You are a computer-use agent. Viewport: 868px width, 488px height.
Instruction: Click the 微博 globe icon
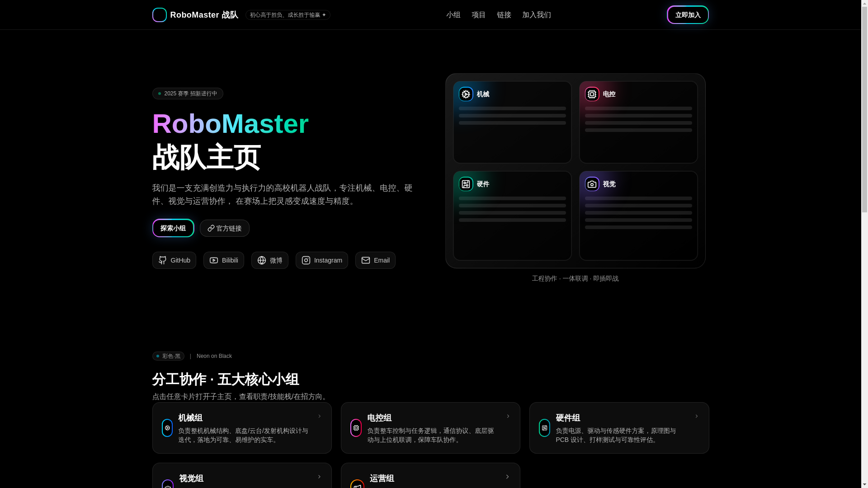pyautogui.click(x=262, y=260)
